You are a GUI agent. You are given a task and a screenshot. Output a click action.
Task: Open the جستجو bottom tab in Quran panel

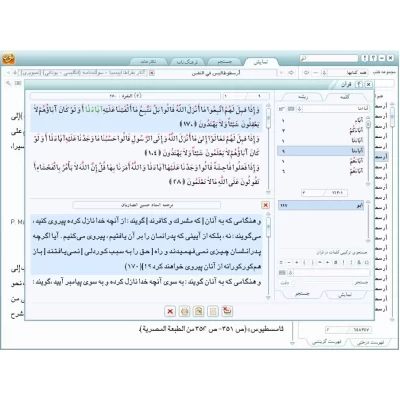(302, 295)
